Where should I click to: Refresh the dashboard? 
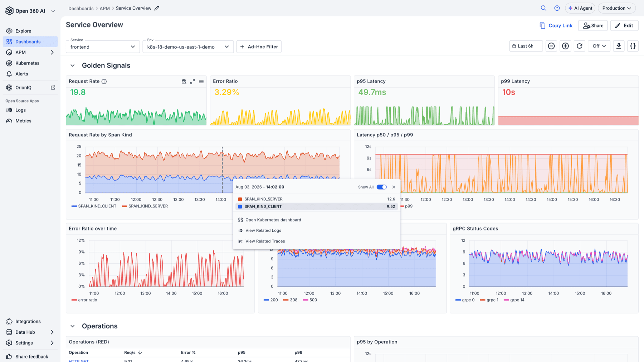[580, 46]
